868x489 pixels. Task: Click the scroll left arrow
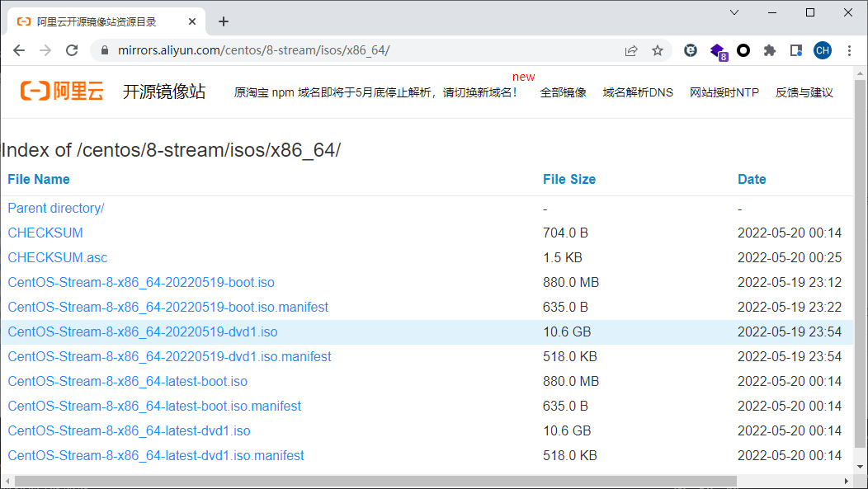pos(7,482)
